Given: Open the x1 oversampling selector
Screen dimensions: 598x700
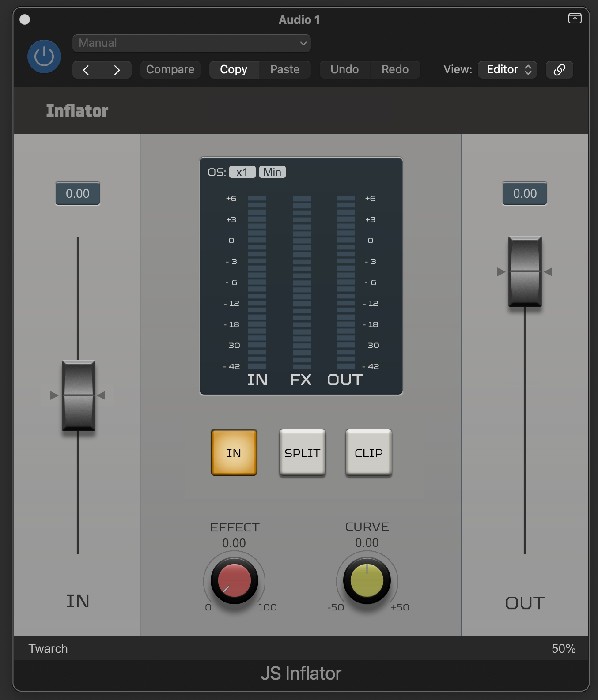Looking at the screenshot, I should coord(242,172).
